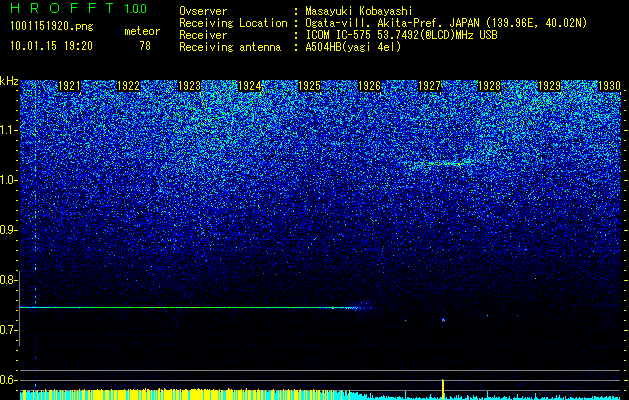Click the Receiving antenna field label
The height and width of the screenshot is (400, 629).
pos(230,47)
